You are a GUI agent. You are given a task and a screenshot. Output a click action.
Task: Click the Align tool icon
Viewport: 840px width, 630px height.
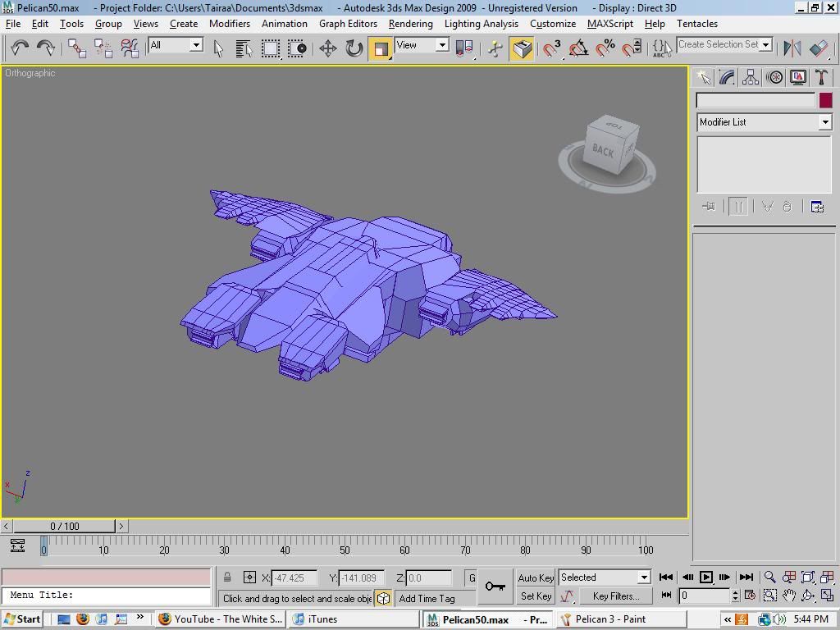click(x=819, y=48)
